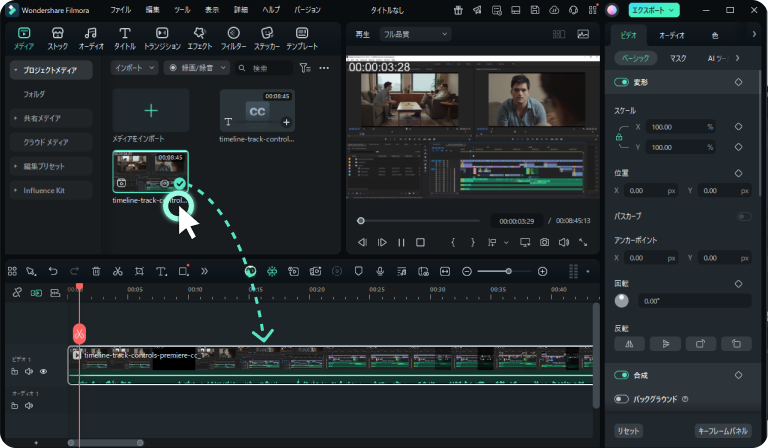
Task: Click the preview progress slider handle
Action: [x=361, y=221]
